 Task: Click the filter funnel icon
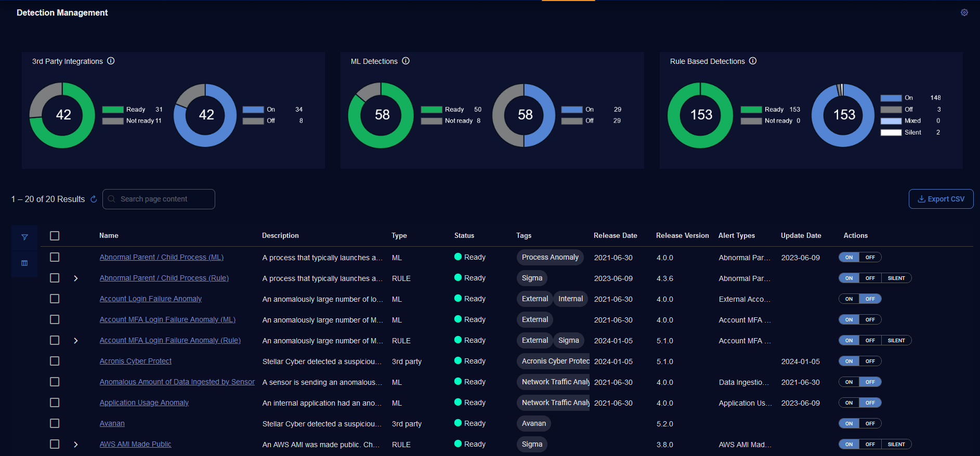coord(24,237)
